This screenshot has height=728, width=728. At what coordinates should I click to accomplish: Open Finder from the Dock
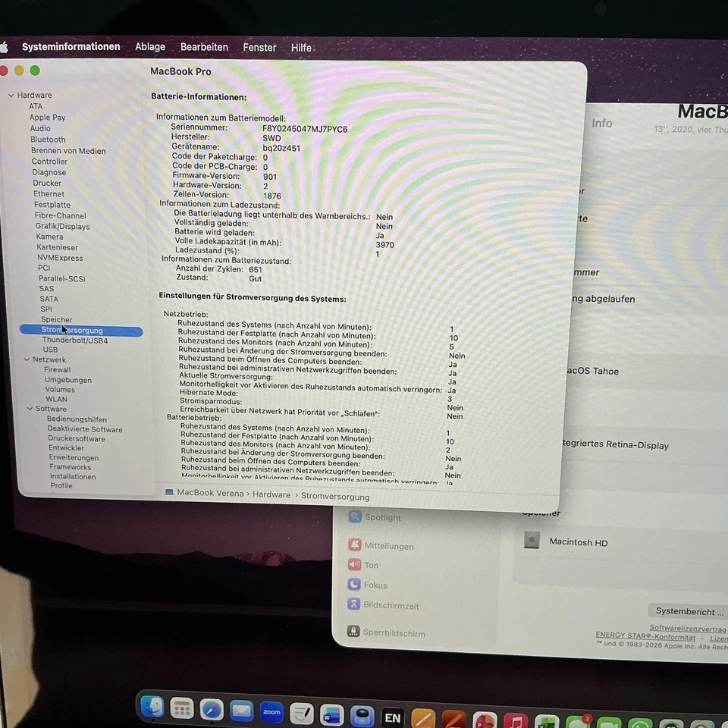152,708
